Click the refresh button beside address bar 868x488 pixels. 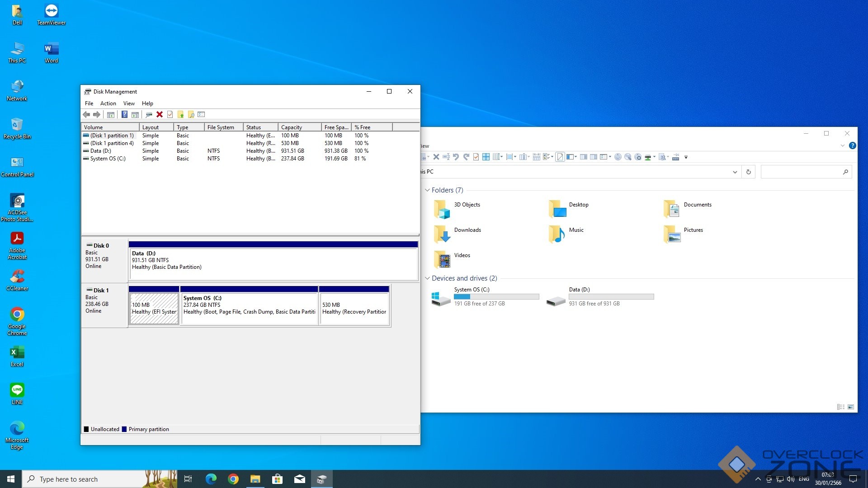coord(749,172)
